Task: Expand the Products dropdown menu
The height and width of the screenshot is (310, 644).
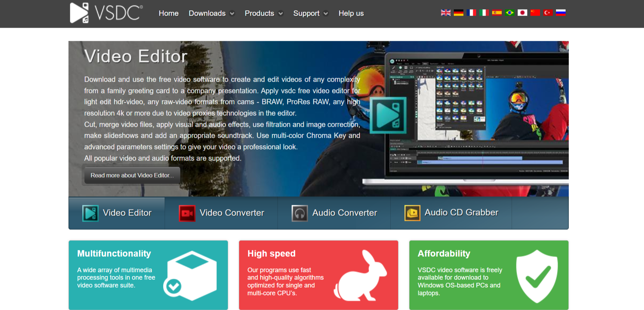Action: 264,13
